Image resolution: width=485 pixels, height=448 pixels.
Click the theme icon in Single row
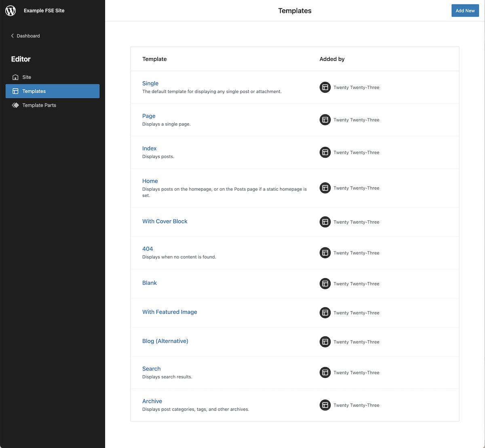point(325,87)
